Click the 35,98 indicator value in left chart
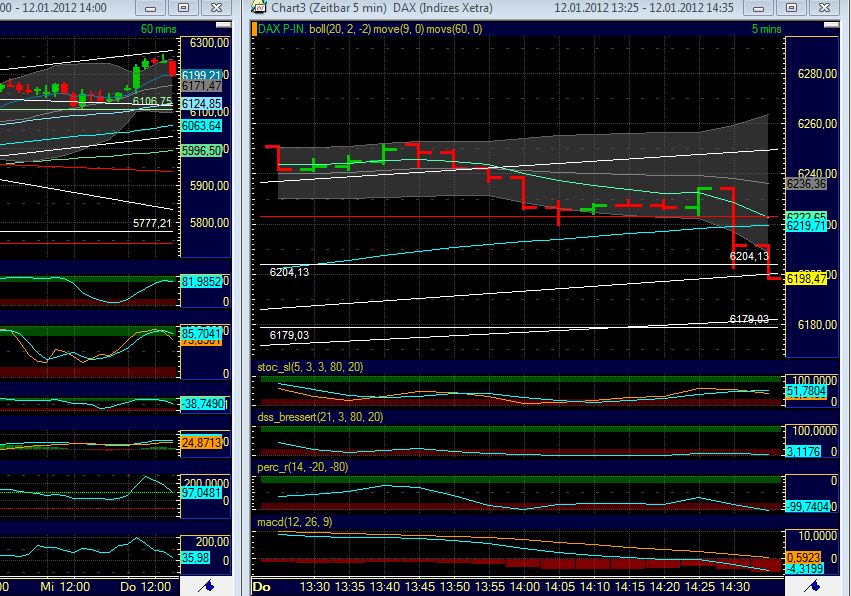851x596 pixels. [x=196, y=557]
